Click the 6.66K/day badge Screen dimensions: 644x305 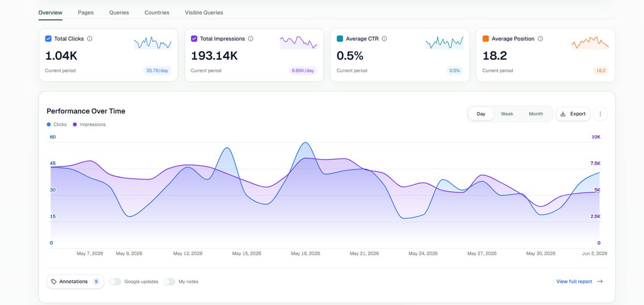303,70
